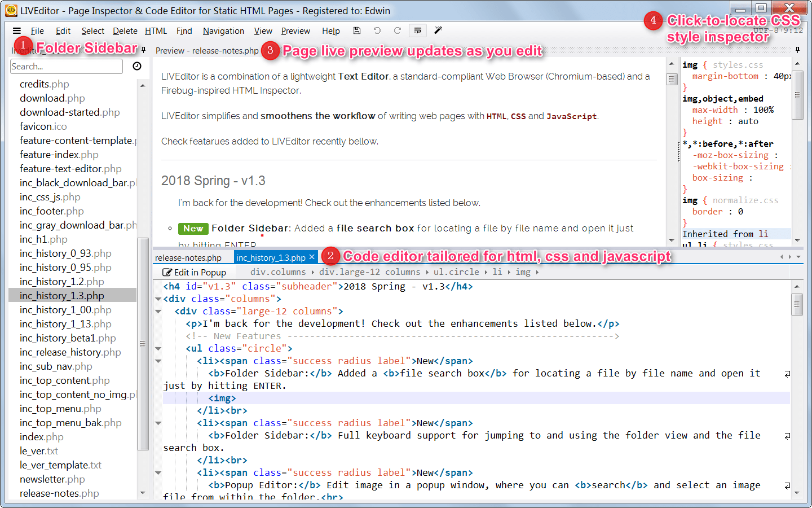The height and width of the screenshot is (508, 812).
Task: Open the File menu
Action: tap(37, 31)
